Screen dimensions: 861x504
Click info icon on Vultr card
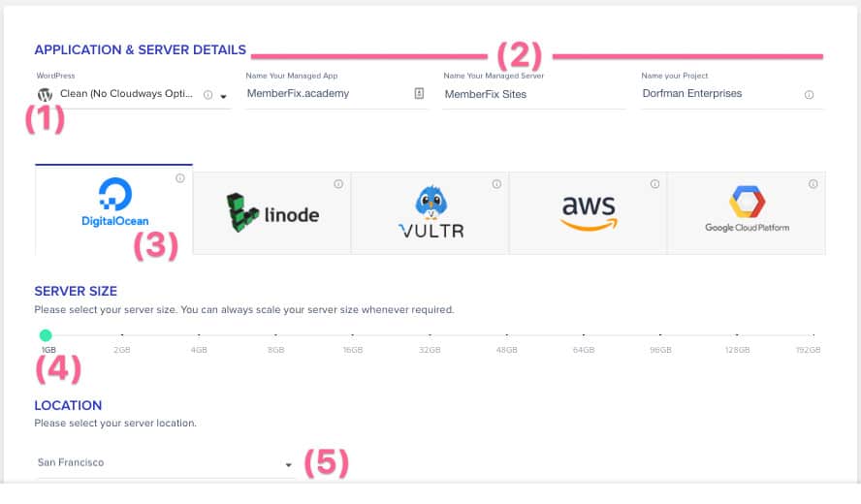pyautogui.click(x=496, y=184)
